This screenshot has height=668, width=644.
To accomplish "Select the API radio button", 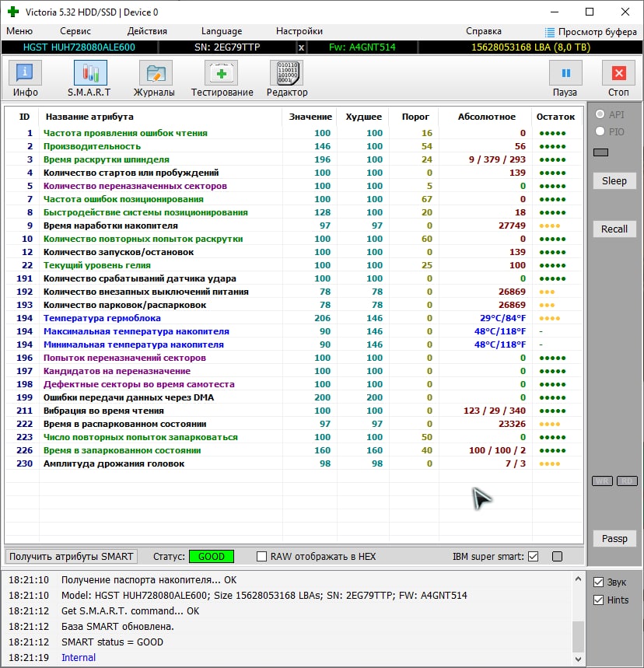I will (600, 114).
